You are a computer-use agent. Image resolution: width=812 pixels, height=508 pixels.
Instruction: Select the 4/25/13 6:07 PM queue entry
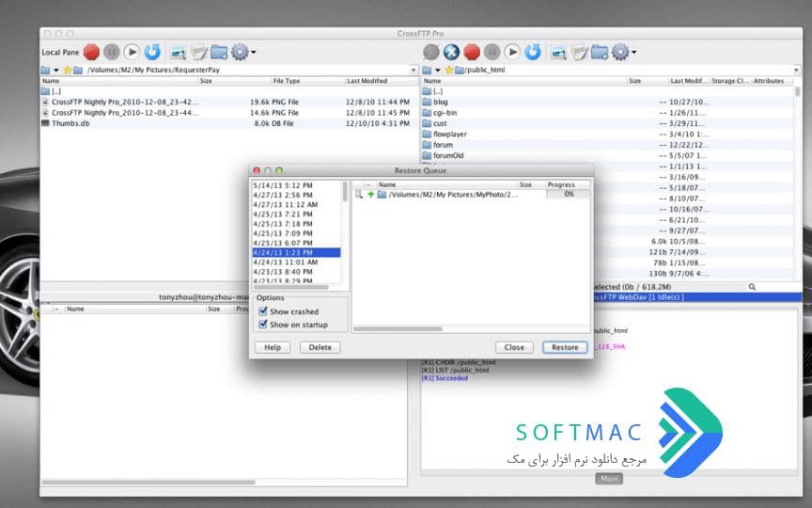(x=296, y=243)
